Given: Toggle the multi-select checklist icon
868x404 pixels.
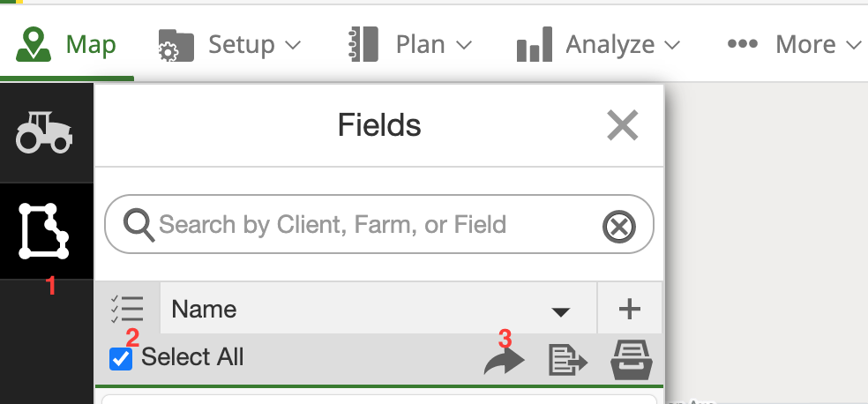Looking at the screenshot, I should point(127,310).
